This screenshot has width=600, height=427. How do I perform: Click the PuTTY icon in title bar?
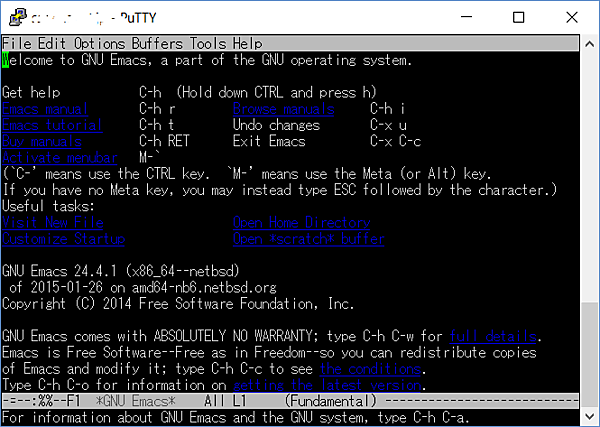(18, 17)
